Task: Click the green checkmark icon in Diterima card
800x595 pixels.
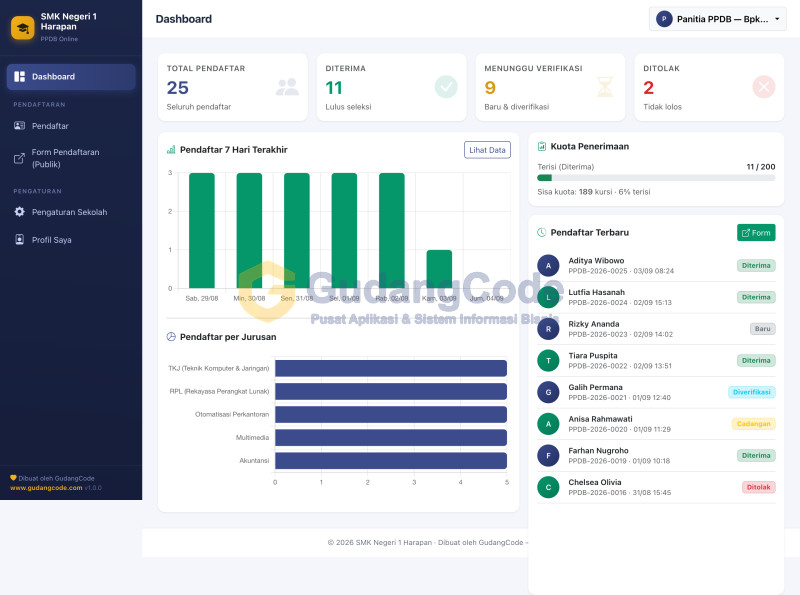Action: click(x=446, y=87)
